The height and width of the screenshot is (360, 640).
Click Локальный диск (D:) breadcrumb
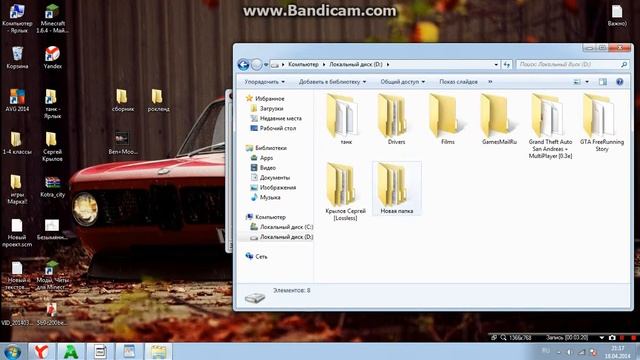click(356, 64)
